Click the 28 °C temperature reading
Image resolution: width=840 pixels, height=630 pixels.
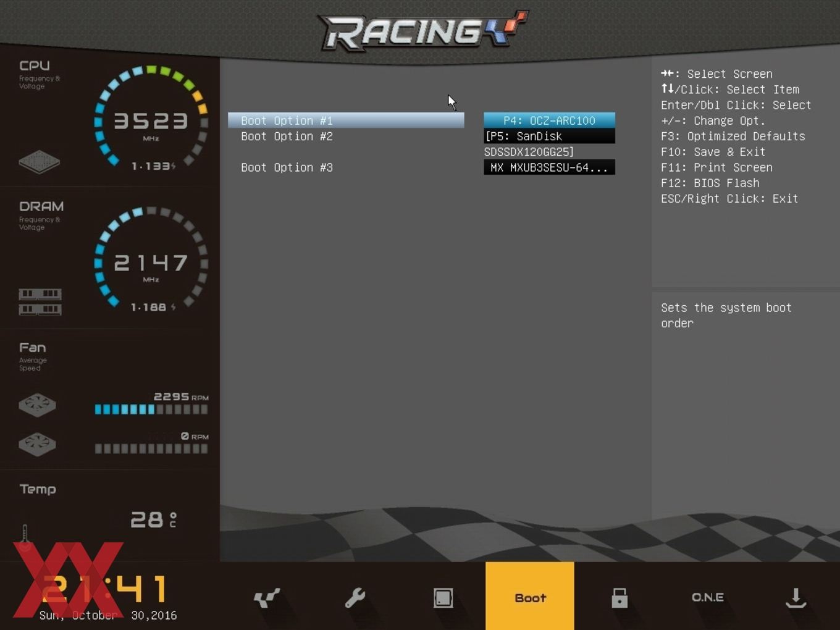(153, 519)
